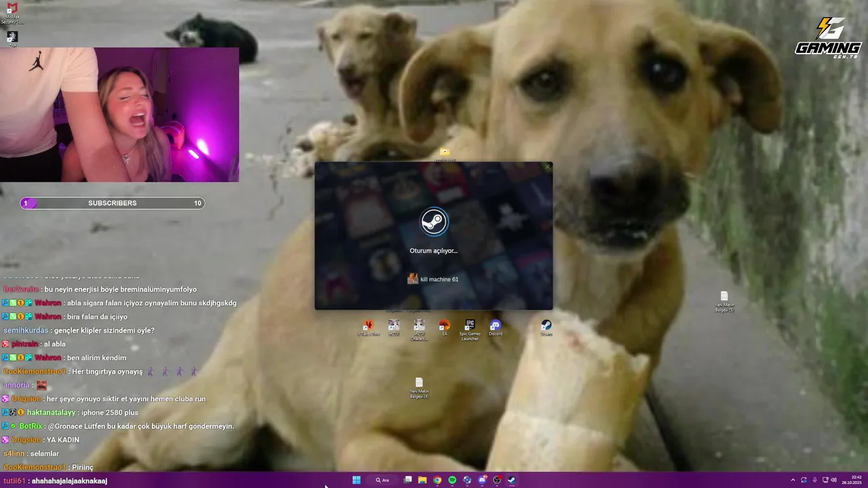Click the tutii61 message in bottom bar

point(55,481)
